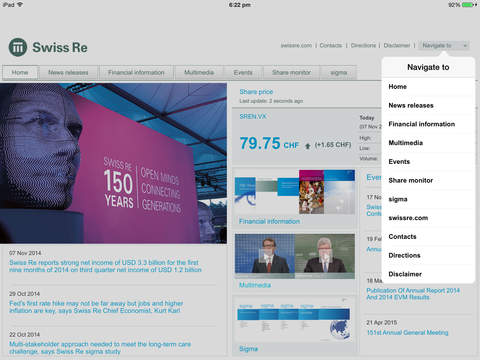Click the 21 Apr 2015 event date

click(382, 322)
